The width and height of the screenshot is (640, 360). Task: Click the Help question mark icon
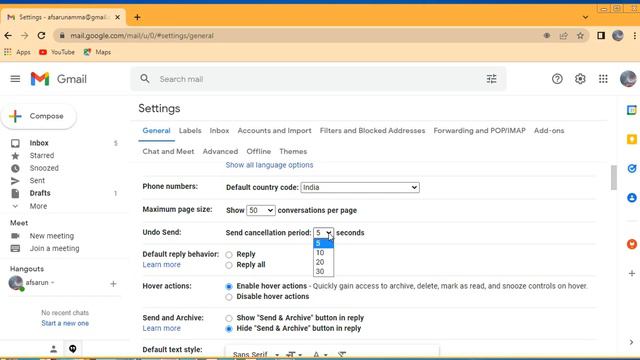(557, 79)
